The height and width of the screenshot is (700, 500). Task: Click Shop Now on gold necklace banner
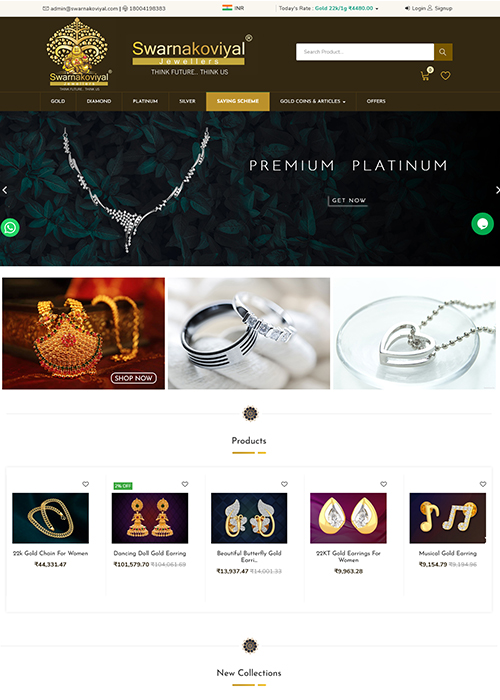tap(133, 378)
